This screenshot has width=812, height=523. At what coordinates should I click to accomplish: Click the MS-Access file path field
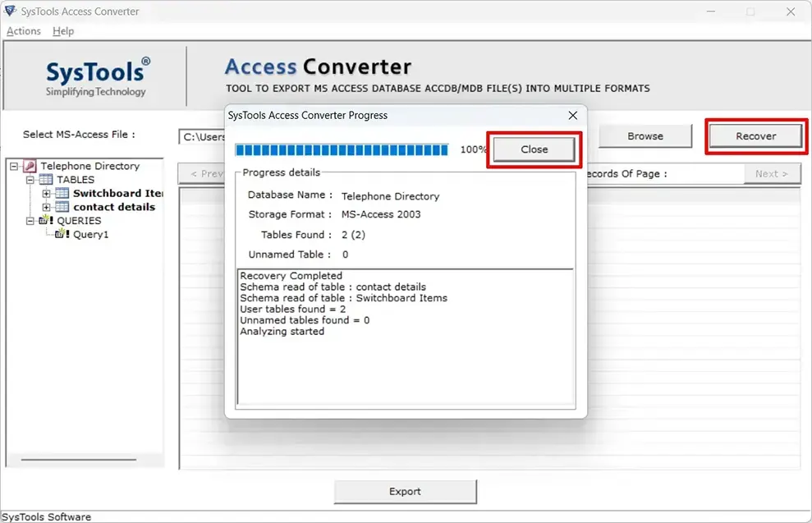point(203,137)
